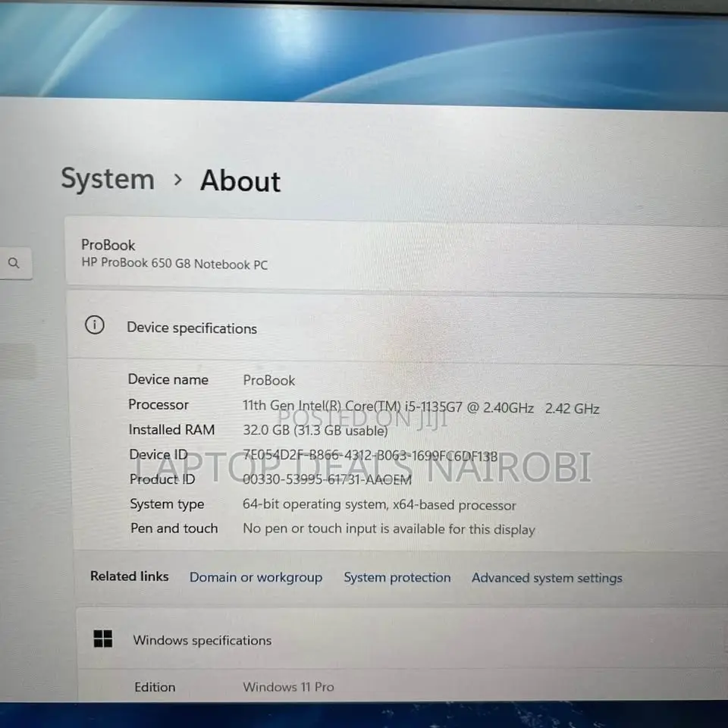The width and height of the screenshot is (728, 728).
Task: Select '64-bit operating system, x64-based processor' value
Action: tap(379, 505)
